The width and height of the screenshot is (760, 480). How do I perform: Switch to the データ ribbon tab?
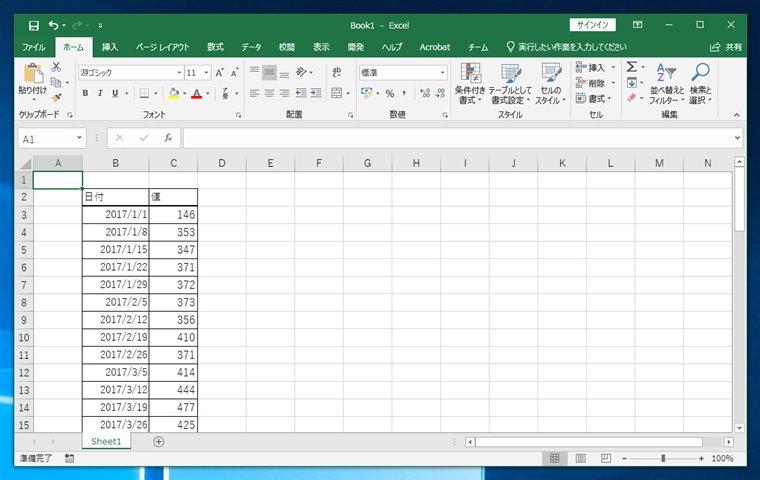click(x=251, y=47)
